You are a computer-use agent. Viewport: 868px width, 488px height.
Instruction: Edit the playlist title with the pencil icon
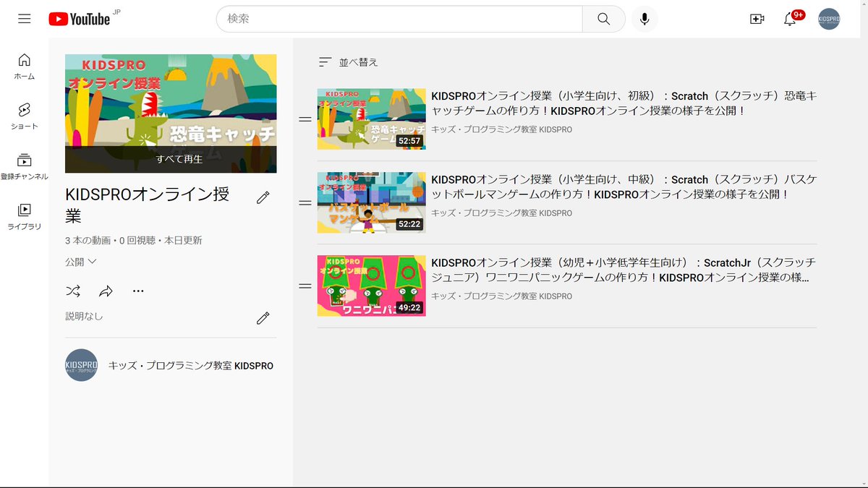pyautogui.click(x=263, y=195)
